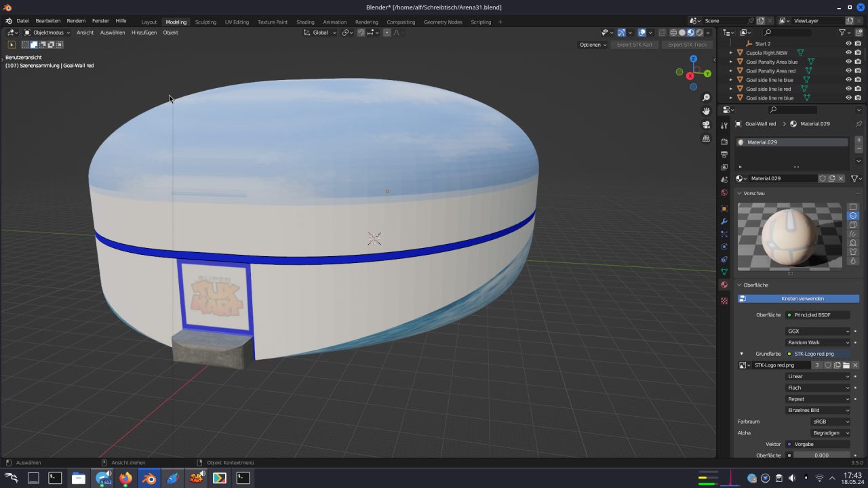Open the GGX distribution dropdown
The image size is (868, 488).
818,331
